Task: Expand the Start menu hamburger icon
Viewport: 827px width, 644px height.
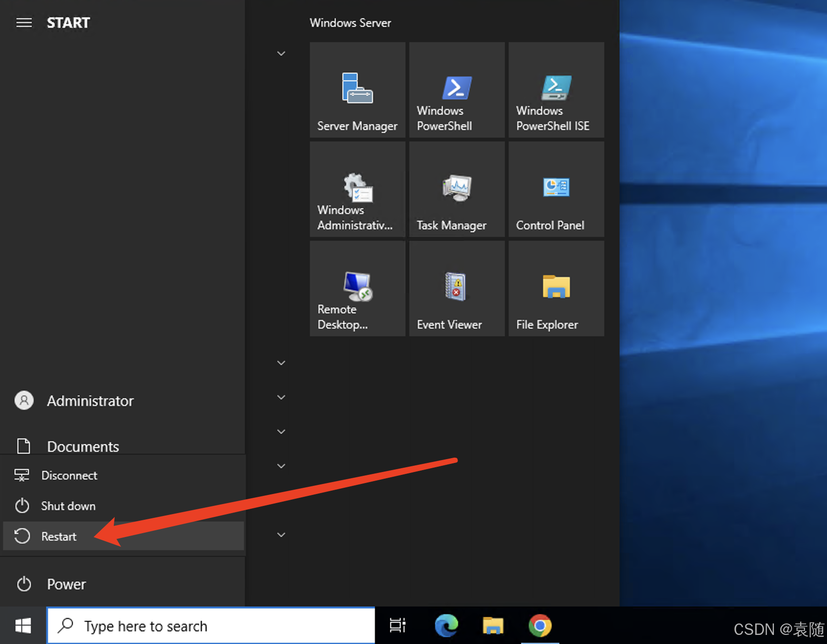Action: coord(24,22)
